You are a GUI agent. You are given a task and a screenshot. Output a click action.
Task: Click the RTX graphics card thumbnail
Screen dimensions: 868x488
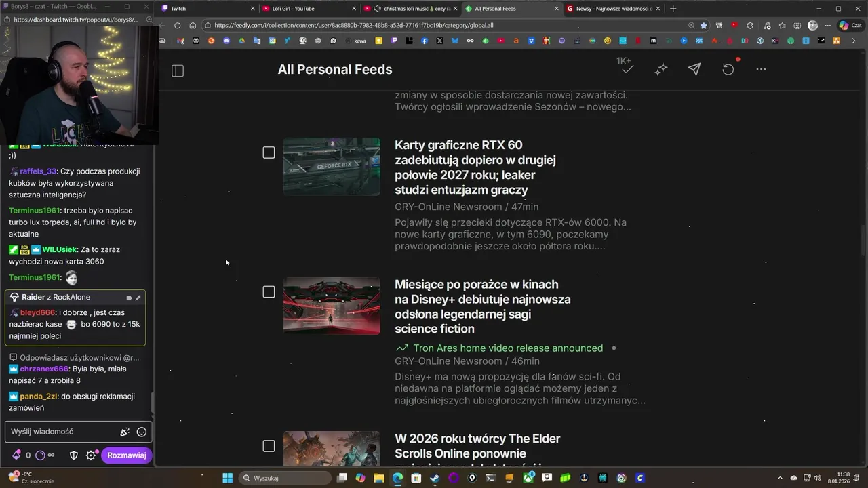[x=332, y=167]
